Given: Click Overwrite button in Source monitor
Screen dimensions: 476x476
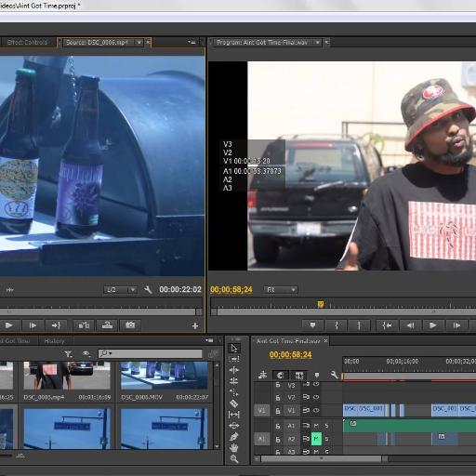Looking at the screenshot, I should click(107, 325).
